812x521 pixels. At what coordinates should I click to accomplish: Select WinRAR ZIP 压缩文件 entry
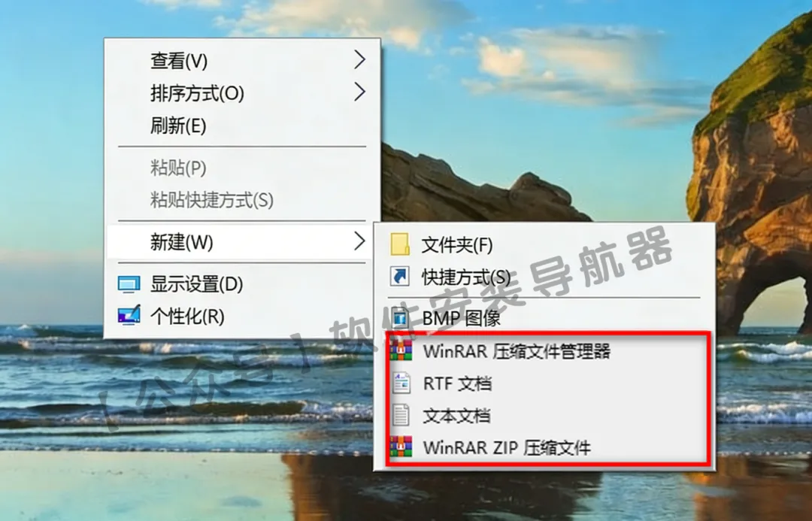[507, 447]
